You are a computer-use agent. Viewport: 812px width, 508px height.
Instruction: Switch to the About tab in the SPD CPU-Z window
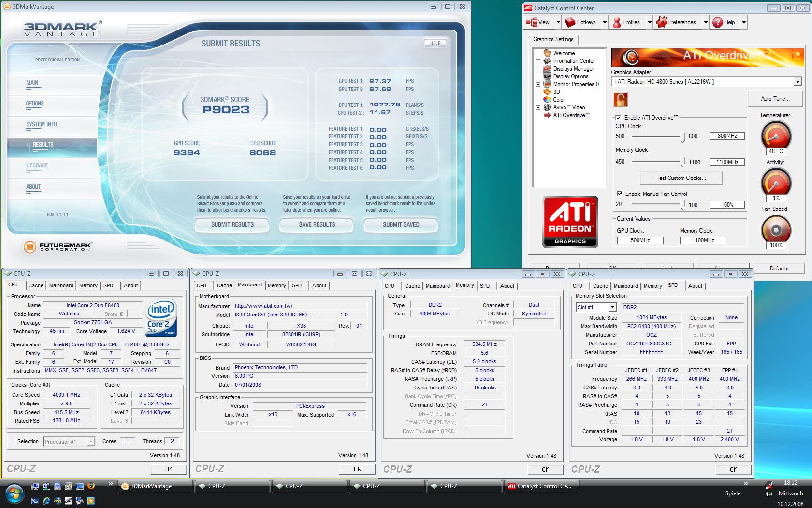(695, 286)
